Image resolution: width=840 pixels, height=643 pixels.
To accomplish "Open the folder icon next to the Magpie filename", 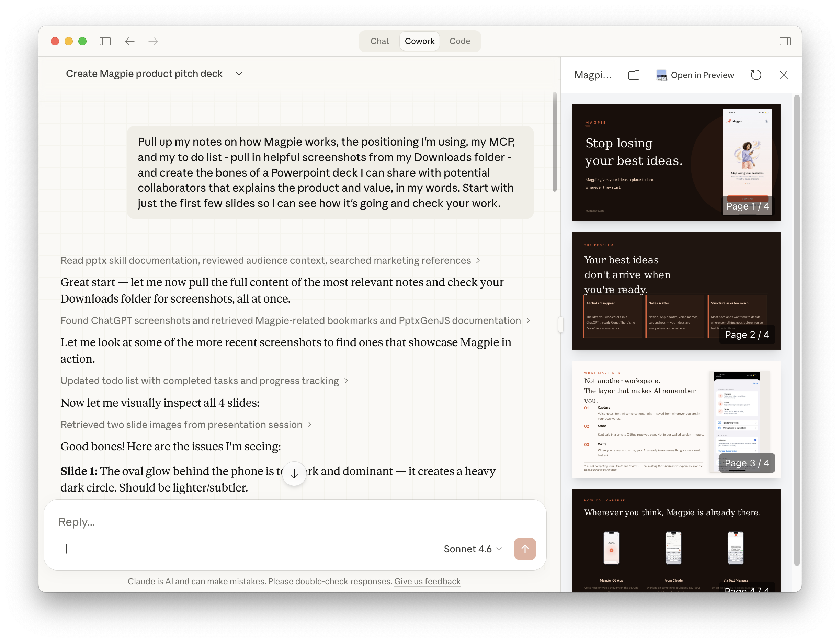I will [633, 75].
